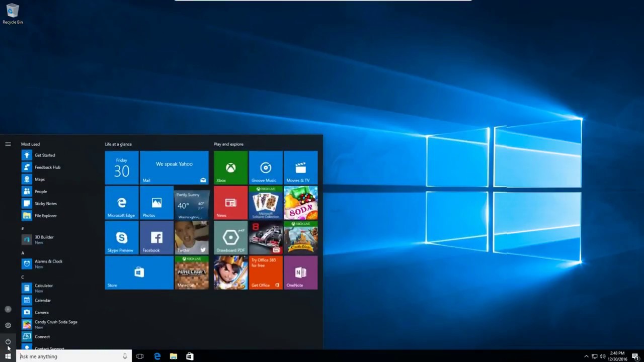Open Store from the taskbar
Image resolution: width=644 pixels, height=362 pixels.
[190, 356]
